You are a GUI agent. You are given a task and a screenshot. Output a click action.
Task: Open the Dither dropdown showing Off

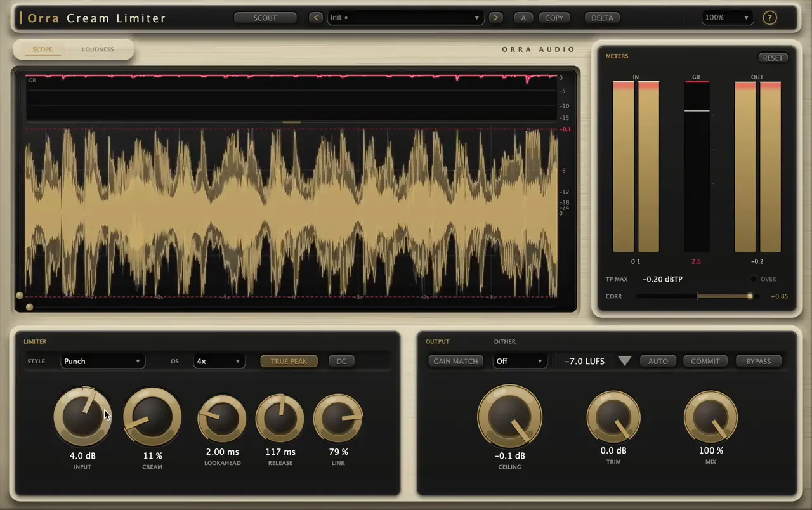click(x=520, y=361)
